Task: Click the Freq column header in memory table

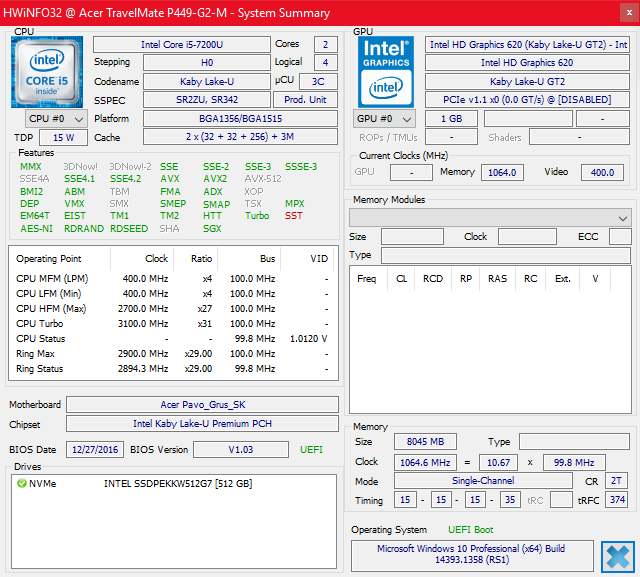Action: pyautogui.click(x=367, y=279)
